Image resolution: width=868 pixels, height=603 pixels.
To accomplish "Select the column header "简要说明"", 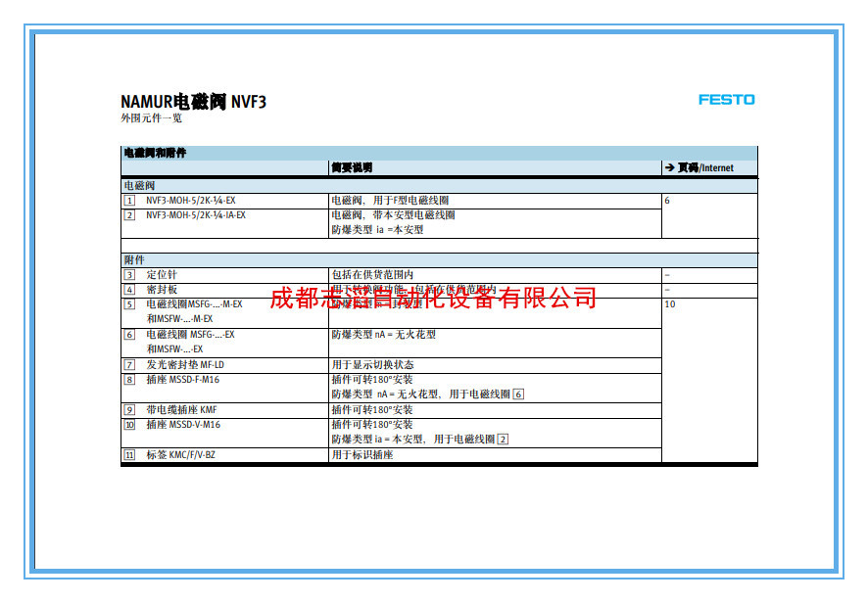I will click(352, 167).
